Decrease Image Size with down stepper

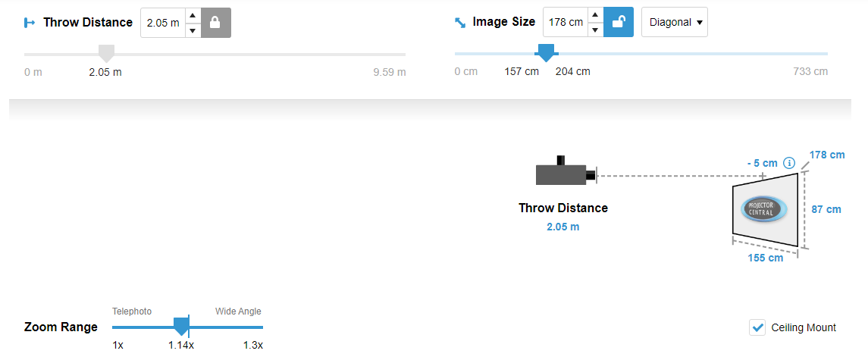click(x=595, y=30)
